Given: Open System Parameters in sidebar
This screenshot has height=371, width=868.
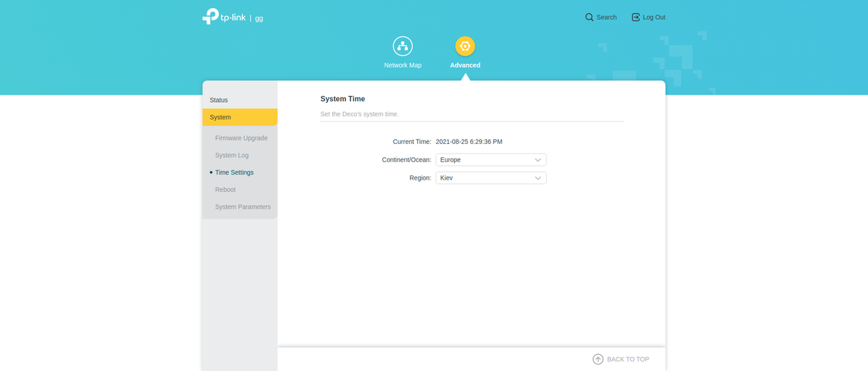Looking at the screenshot, I should [243, 207].
